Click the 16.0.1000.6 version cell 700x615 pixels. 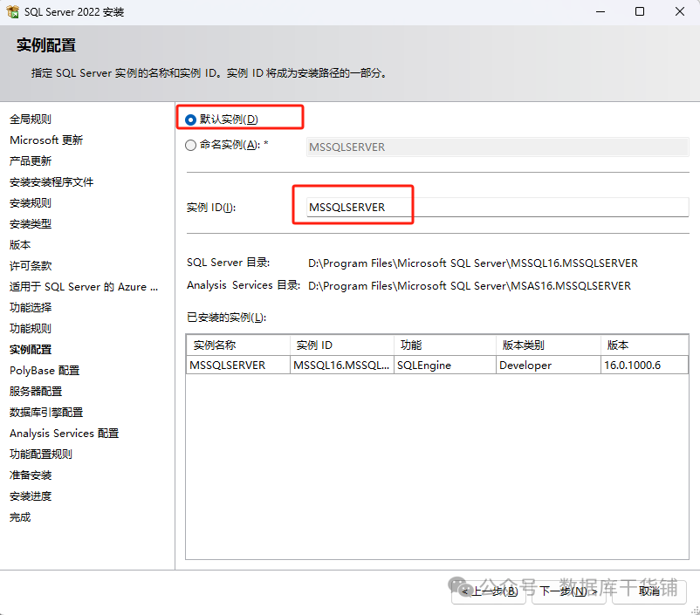click(645, 365)
